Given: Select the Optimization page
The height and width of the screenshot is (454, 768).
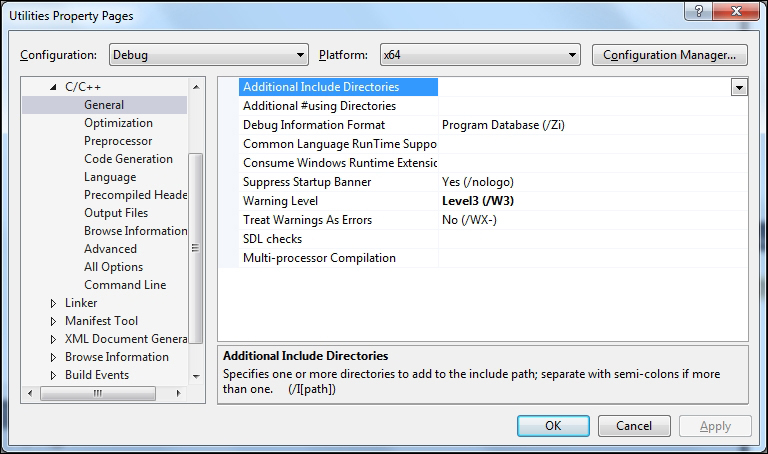Looking at the screenshot, I should click(x=119, y=123).
